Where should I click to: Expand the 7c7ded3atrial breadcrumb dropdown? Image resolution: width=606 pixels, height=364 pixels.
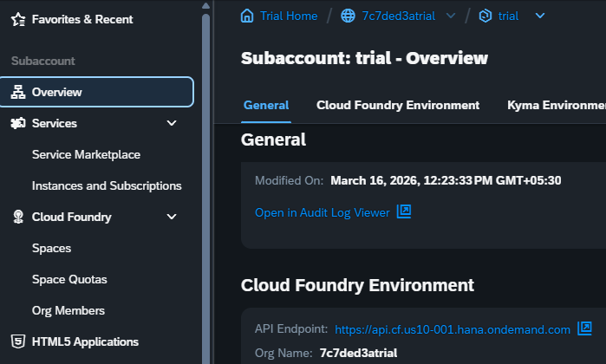point(451,16)
